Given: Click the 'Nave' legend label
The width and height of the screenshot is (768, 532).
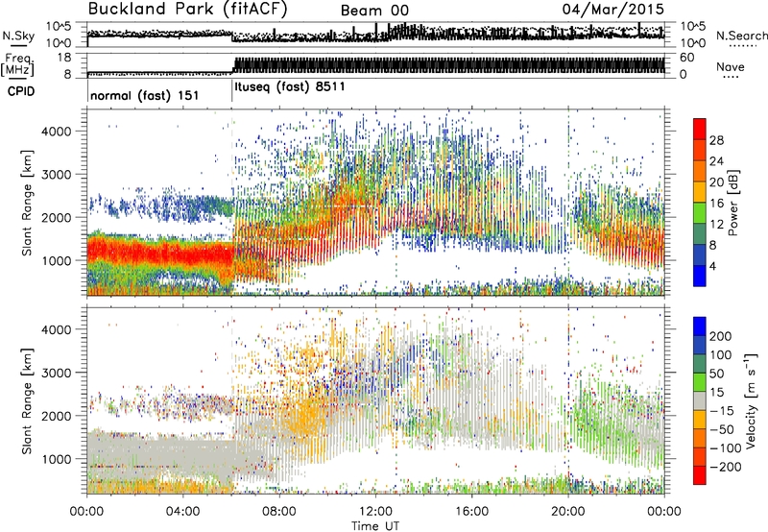Looking at the screenshot, I should pyautogui.click(x=731, y=66).
